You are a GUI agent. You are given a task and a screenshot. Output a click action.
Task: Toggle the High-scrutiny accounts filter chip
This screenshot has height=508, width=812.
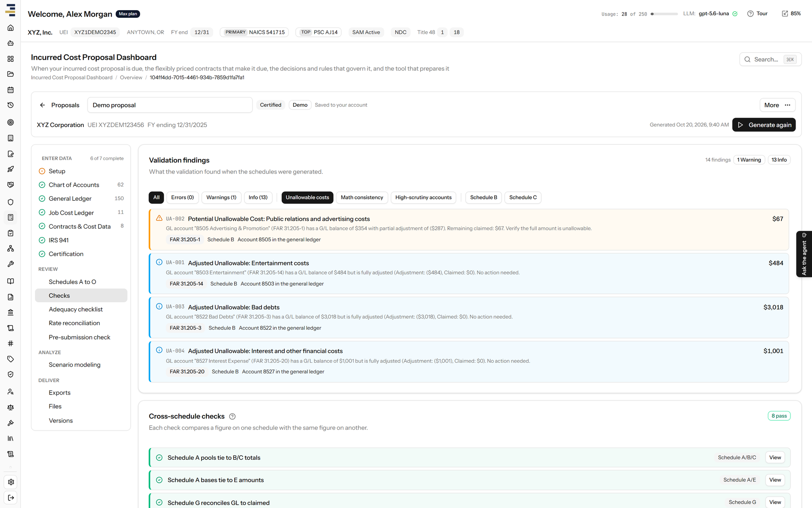click(423, 198)
